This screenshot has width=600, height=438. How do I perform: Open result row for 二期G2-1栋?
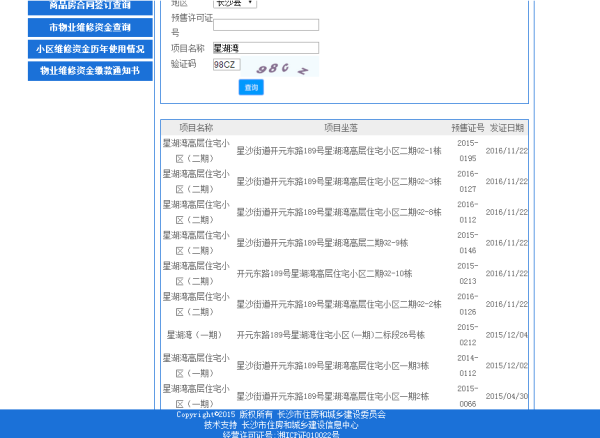pyautogui.click(x=338, y=151)
